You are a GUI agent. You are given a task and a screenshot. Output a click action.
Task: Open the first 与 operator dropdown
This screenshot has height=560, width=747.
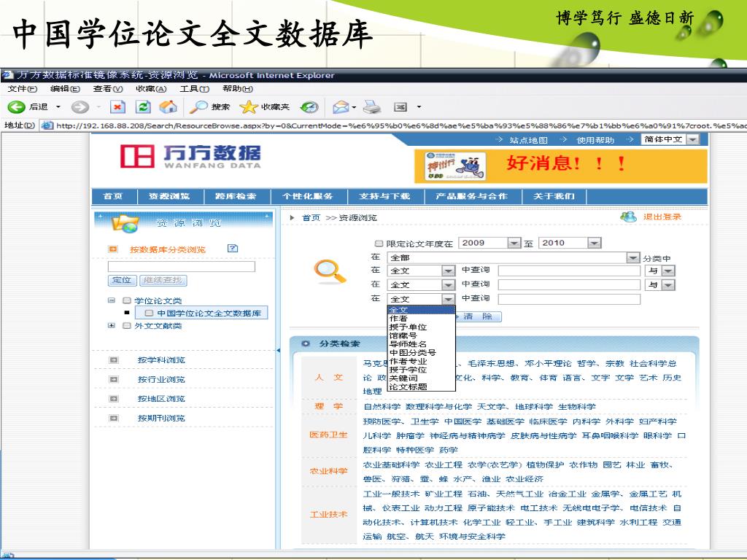pyautogui.click(x=668, y=271)
